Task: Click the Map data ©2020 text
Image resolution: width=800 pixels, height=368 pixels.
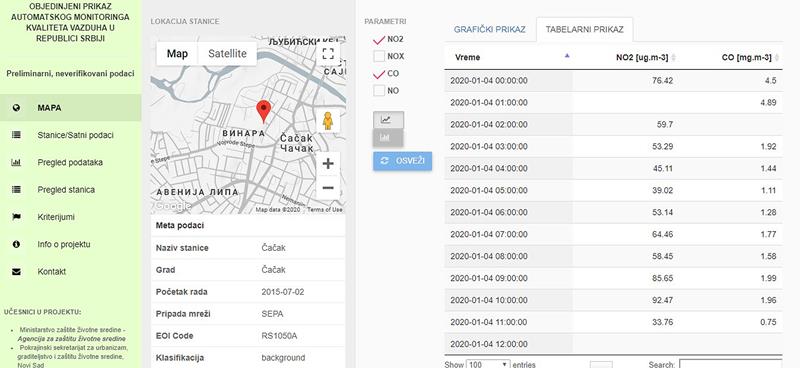Action: coord(278,209)
